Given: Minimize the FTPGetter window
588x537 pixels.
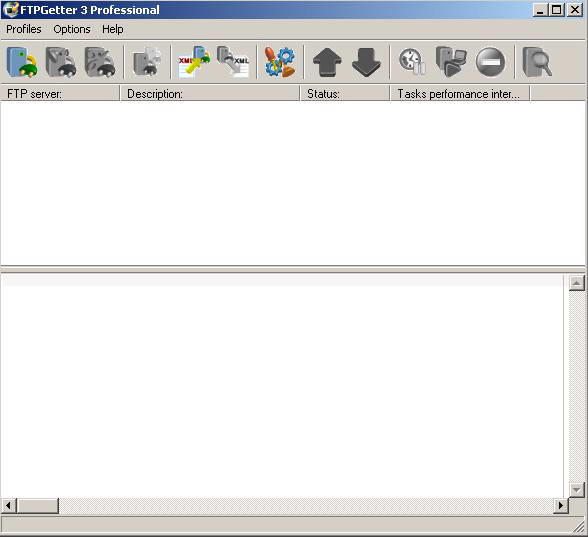Looking at the screenshot, I should [540, 10].
